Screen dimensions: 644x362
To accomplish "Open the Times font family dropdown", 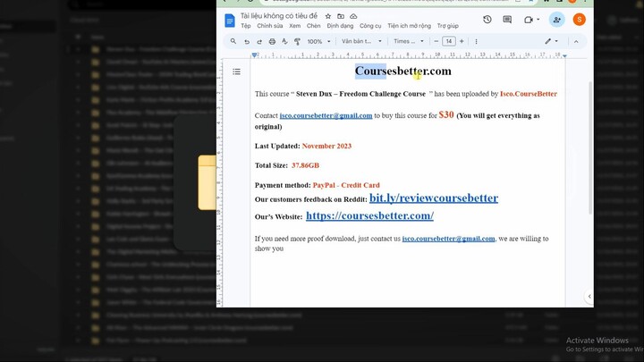I will (408, 41).
